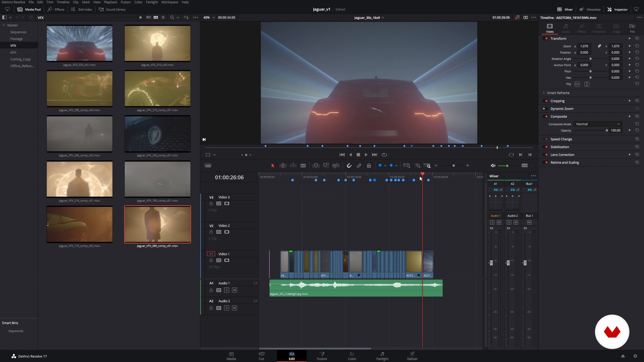Viewport: 644px width, 362px height.
Task: Toggle the Mixer panel button
Action: [565, 9]
